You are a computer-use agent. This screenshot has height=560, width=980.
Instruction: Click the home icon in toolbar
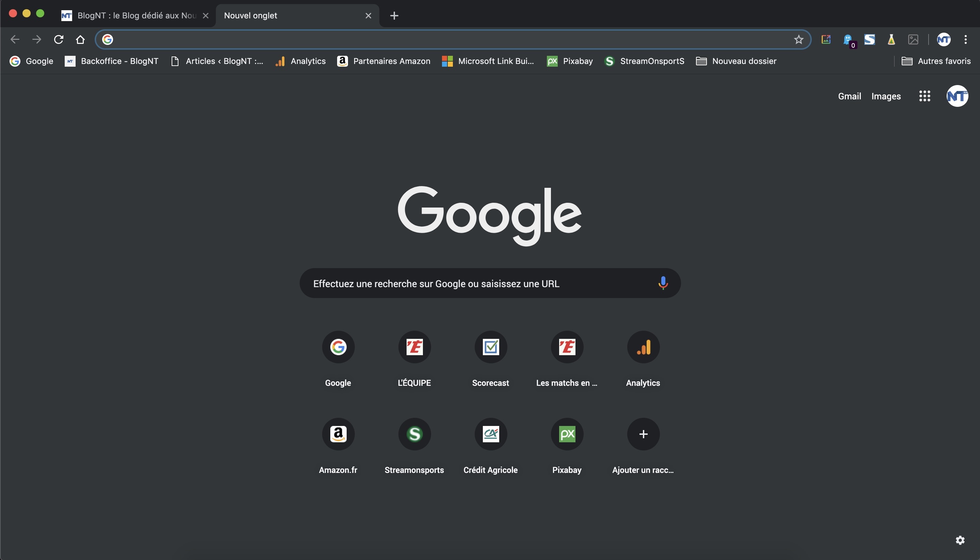click(80, 39)
